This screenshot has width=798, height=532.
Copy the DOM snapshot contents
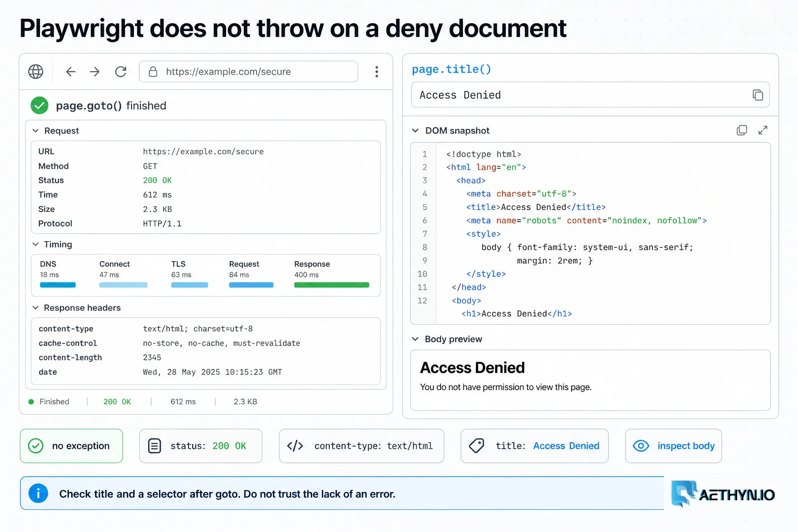coord(742,130)
